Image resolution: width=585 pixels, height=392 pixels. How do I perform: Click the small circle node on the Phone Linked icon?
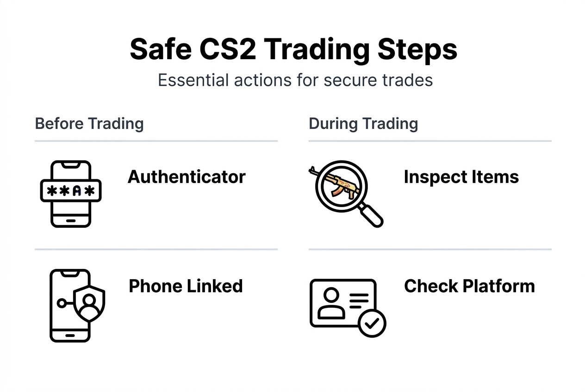click(61, 303)
